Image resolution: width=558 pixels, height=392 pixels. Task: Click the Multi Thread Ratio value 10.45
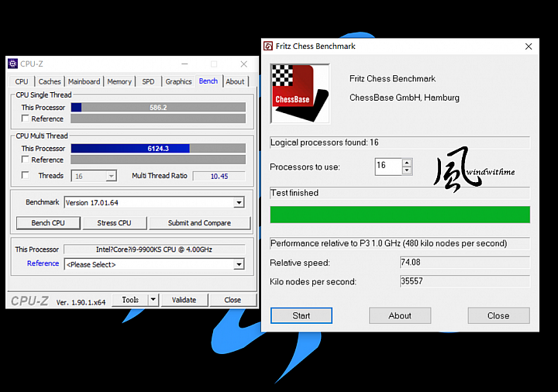[x=219, y=176]
